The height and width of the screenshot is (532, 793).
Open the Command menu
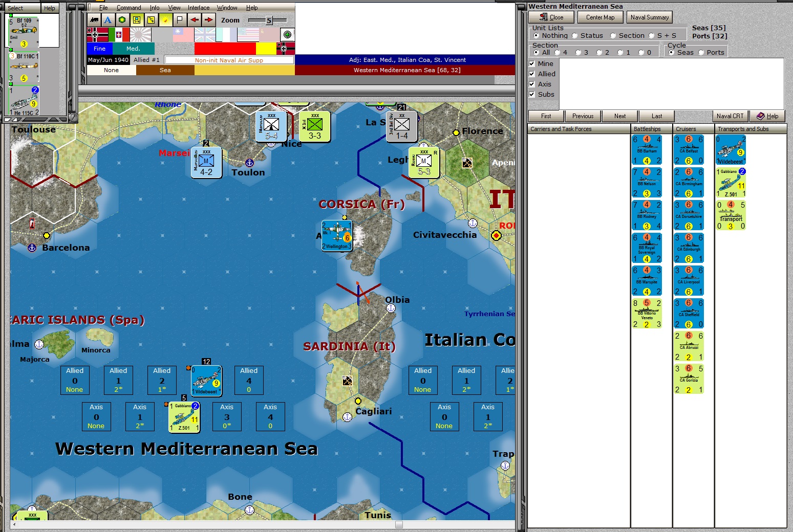pyautogui.click(x=128, y=8)
